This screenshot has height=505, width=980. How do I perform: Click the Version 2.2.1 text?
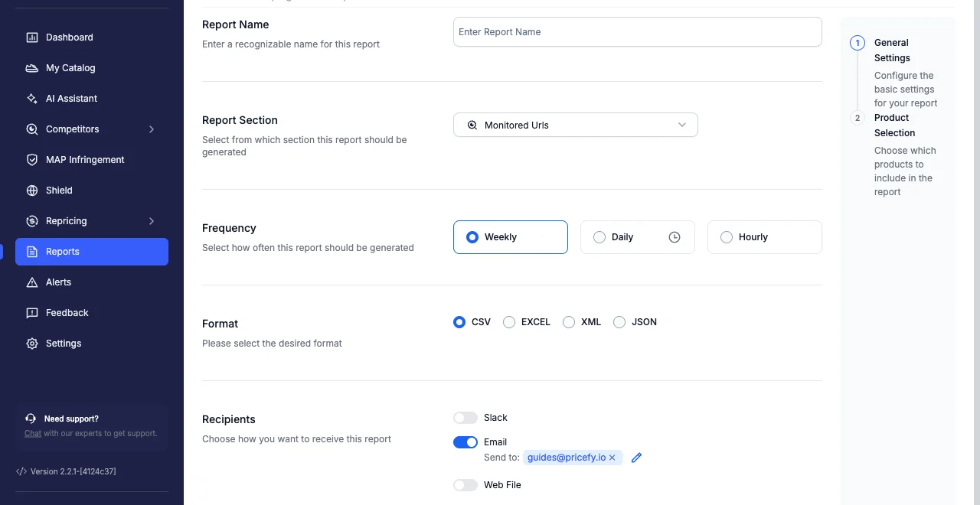click(73, 471)
